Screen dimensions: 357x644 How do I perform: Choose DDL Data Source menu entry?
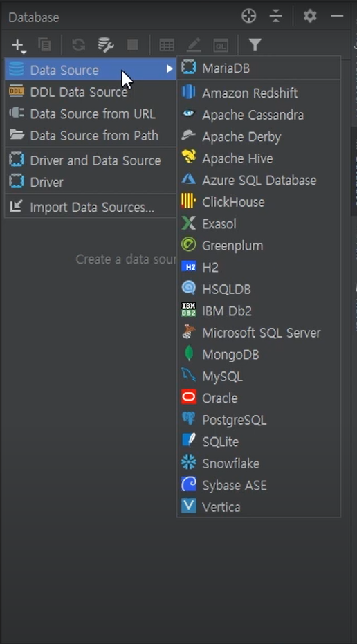point(91,92)
